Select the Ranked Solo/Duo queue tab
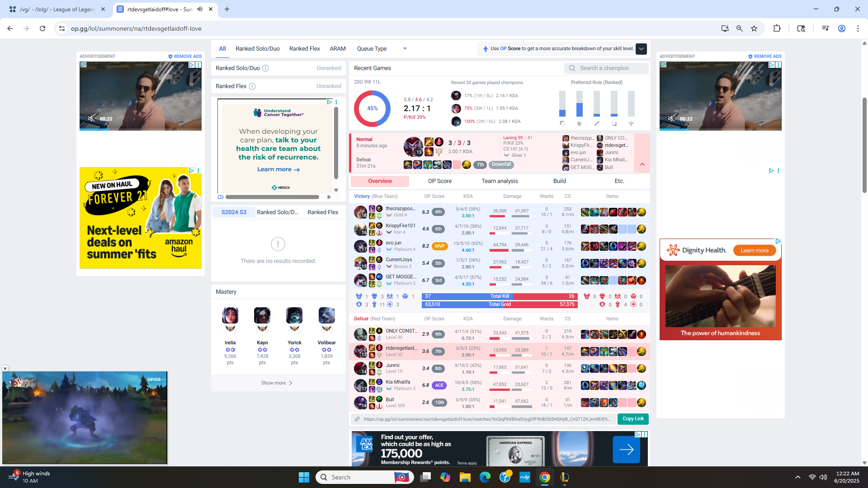Image resolution: width=868 pixels, height=488 pixels. [257, 49]
